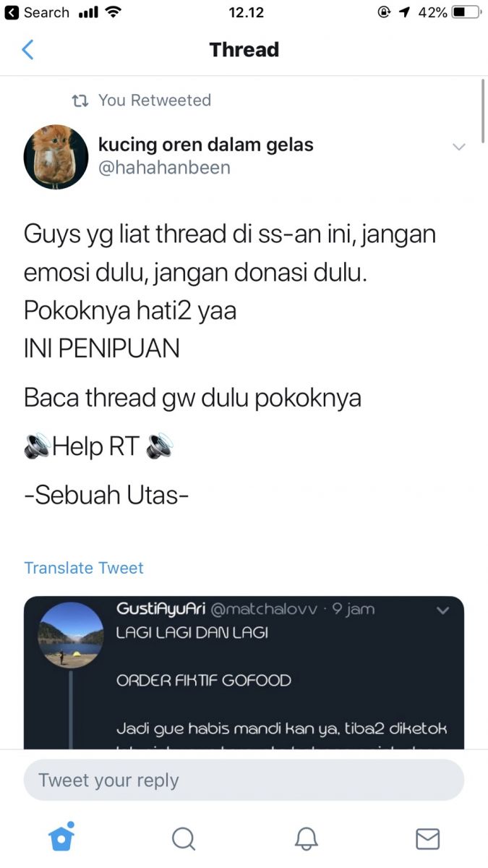Click the Translate Tweet link

point(84,568)
